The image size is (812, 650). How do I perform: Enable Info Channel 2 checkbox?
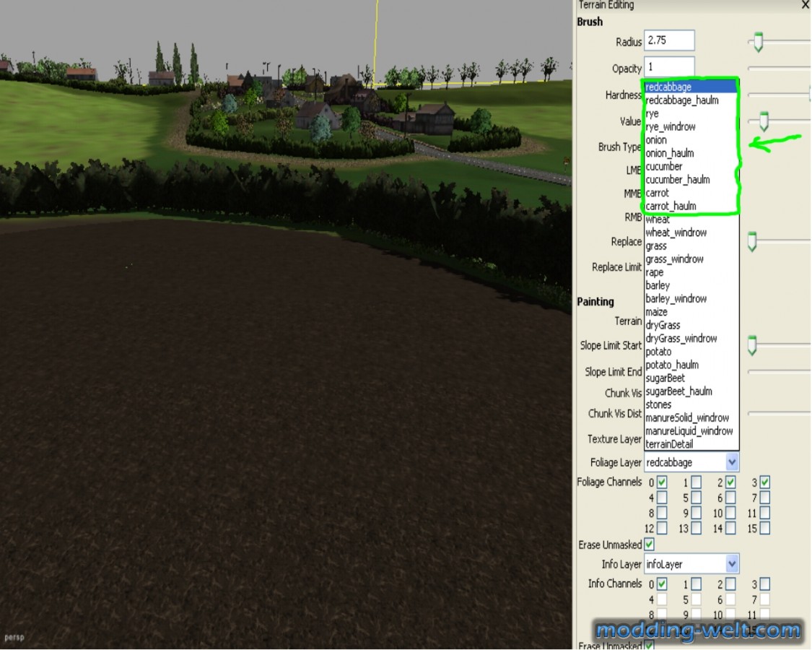coord(730,584)
